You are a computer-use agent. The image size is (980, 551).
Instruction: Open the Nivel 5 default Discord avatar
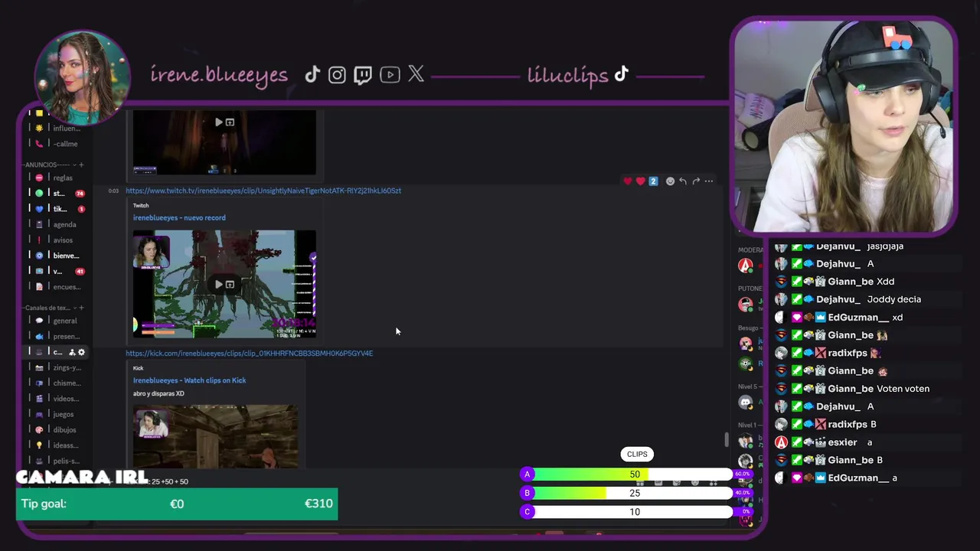click(x=745, y=402)
